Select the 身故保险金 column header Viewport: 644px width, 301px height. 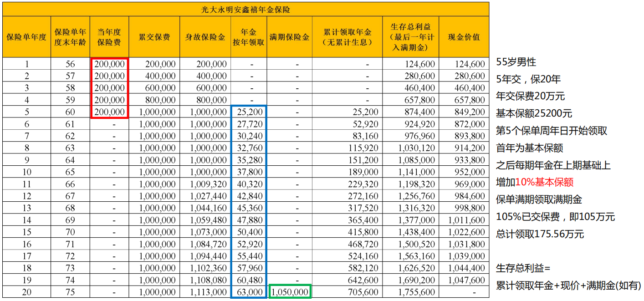(205, 37)
